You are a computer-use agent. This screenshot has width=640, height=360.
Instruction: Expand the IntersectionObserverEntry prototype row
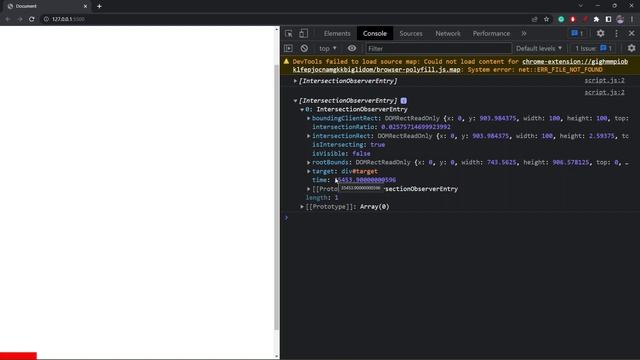(309, 189)
